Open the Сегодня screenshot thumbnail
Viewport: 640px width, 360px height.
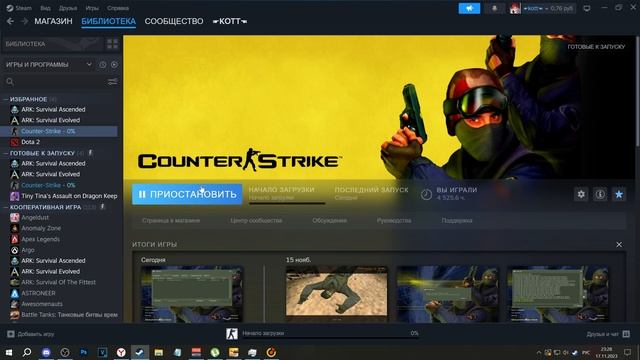click(x=192, y=294)
